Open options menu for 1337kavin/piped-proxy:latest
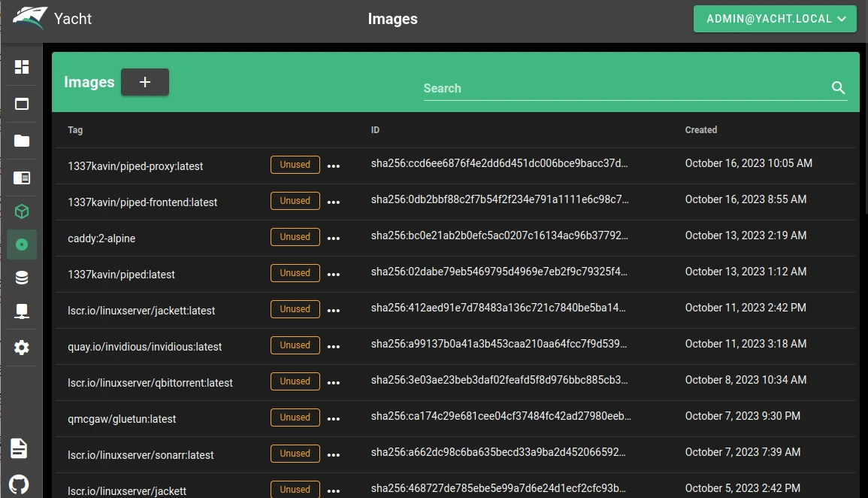The width and height of the screenshot is (868, 498). click(x=334, y=166)
